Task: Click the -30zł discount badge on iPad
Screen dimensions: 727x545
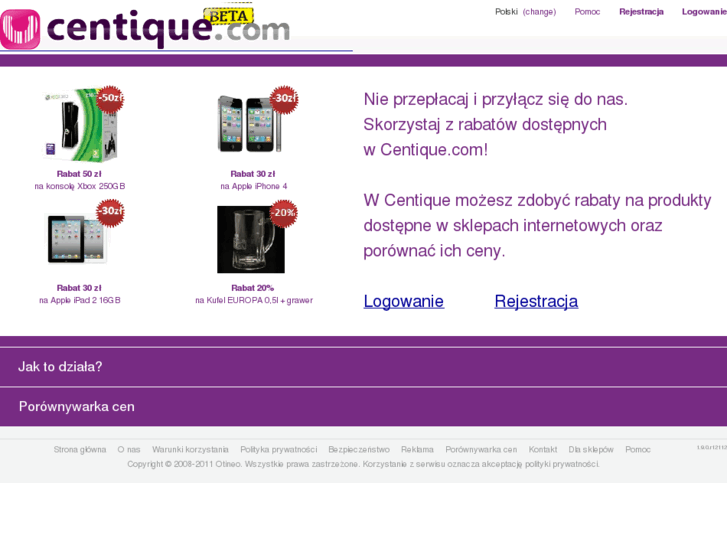Action: (110, 212)
